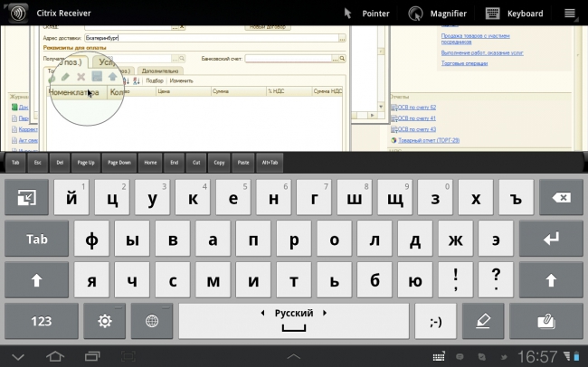Open link Продажа товаров с участием посредников

click(475, 39)
